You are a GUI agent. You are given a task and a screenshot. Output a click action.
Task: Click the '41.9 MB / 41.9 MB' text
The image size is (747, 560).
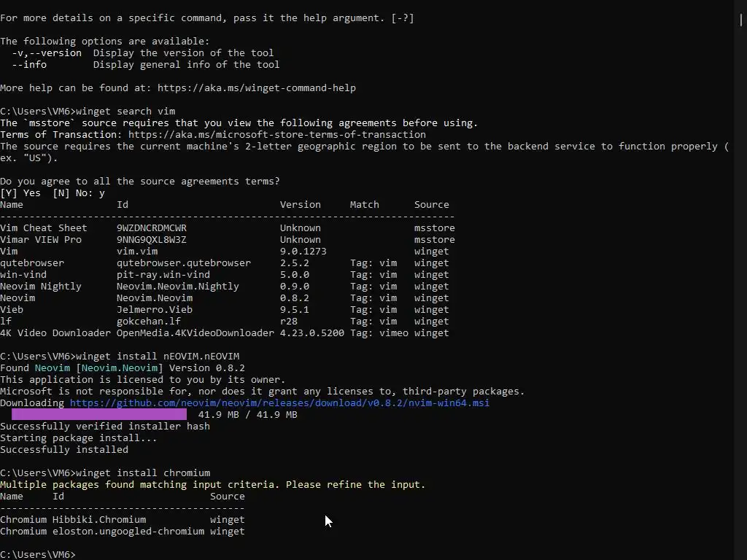pyautogui.click(x=248, y=415)
